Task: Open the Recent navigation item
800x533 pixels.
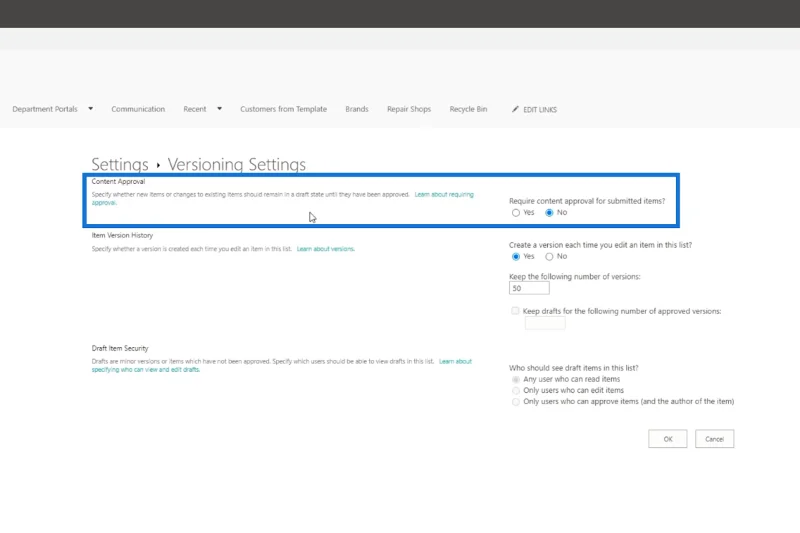Action: 195,109
